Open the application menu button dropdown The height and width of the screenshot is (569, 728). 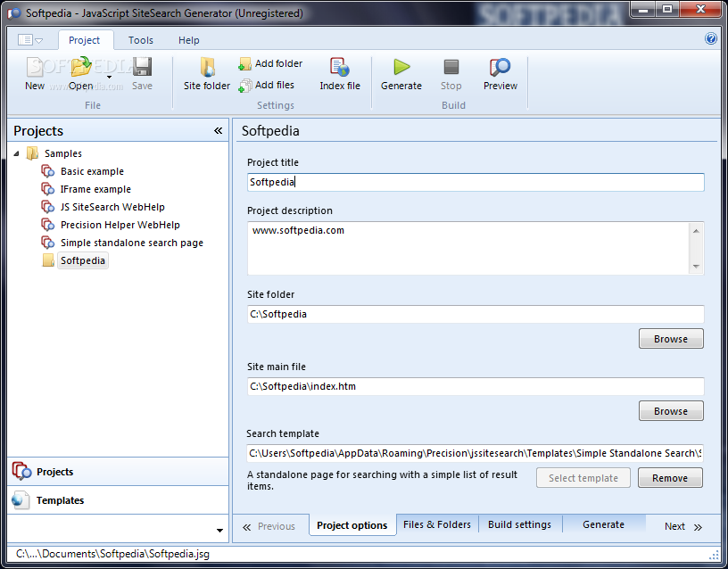click(30, 40)
